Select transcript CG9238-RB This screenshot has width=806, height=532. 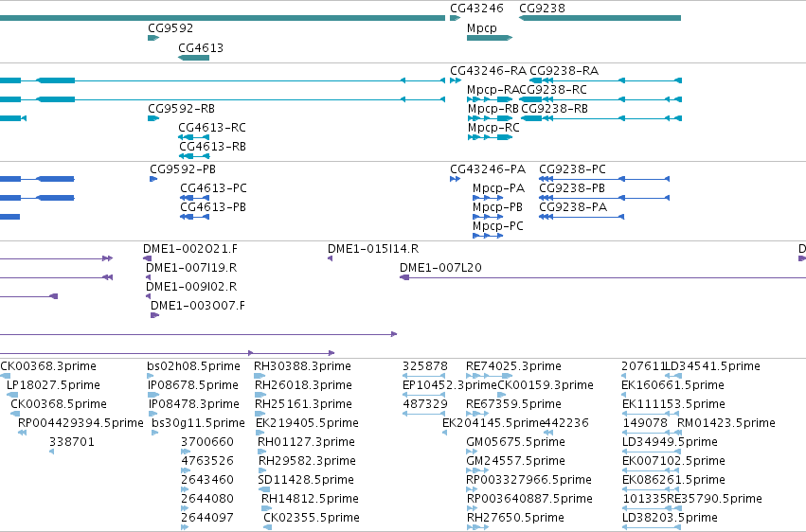pos(554,109)
